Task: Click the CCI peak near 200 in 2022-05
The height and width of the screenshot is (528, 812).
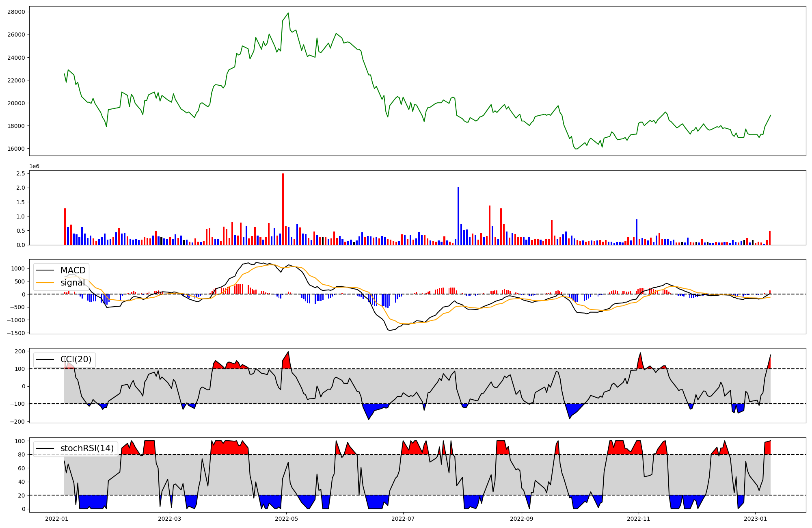Action: (x=288, y=353)
